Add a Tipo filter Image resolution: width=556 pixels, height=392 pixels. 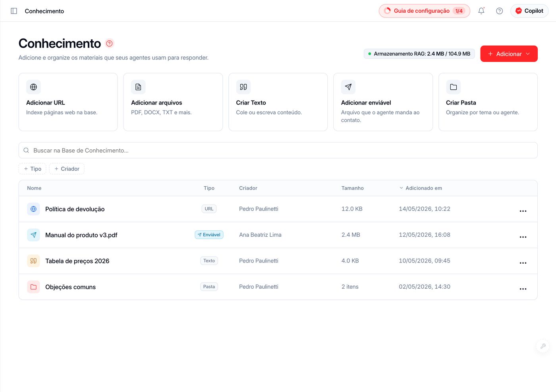33,169
